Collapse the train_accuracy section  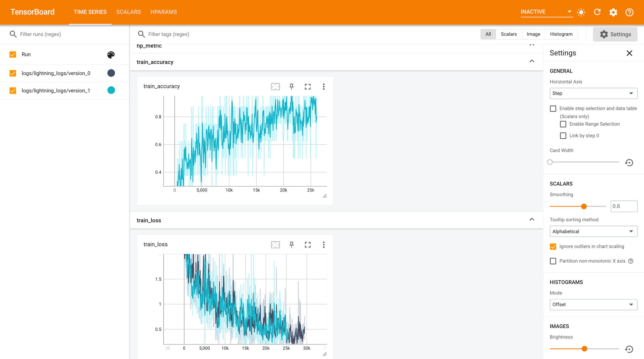click(532, 61)
